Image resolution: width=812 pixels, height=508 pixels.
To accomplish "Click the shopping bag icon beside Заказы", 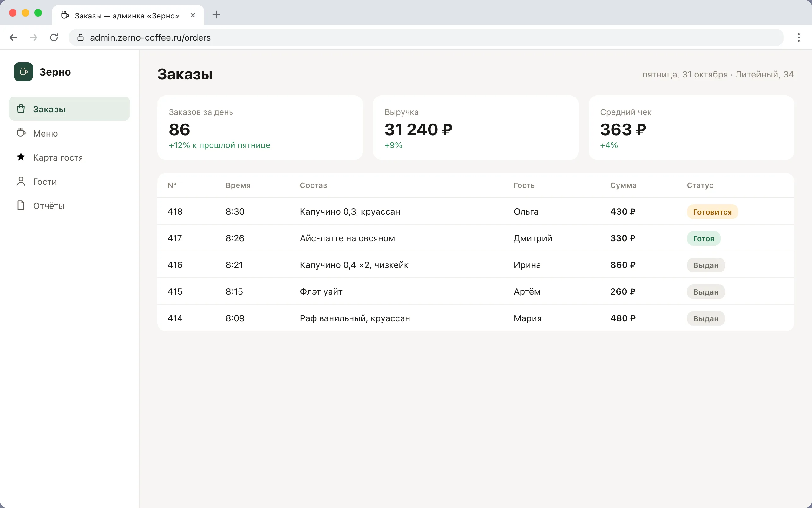I will (21, 109).
